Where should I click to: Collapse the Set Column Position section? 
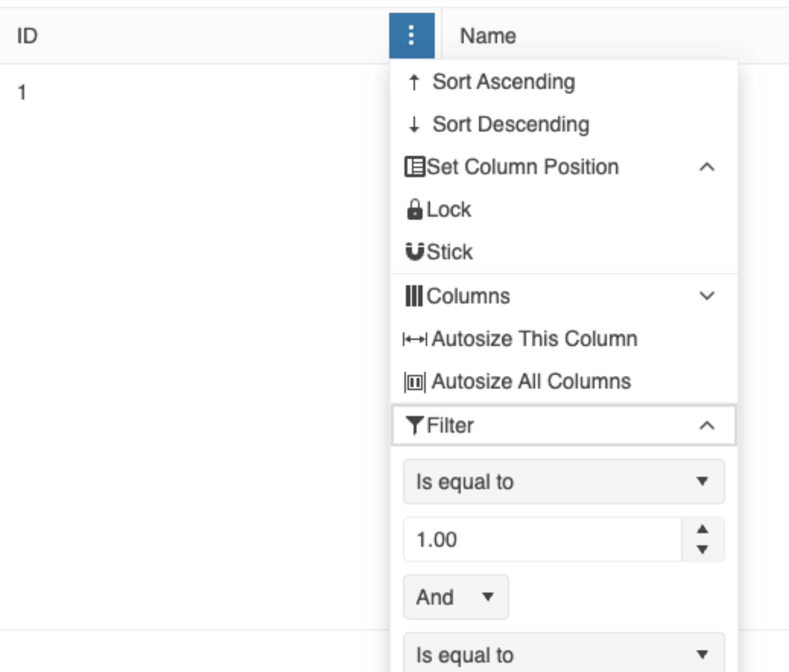(x=707, y=167)
